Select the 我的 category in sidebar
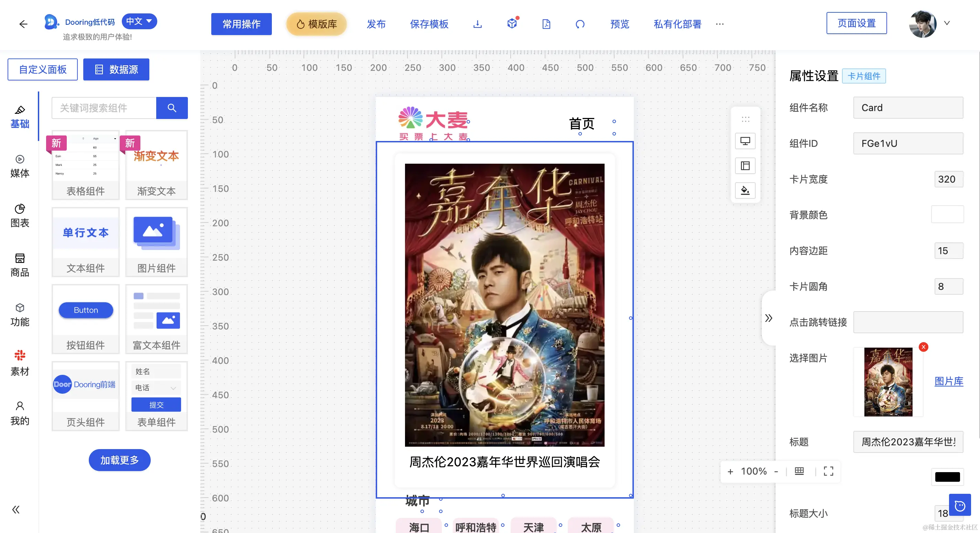The image size is (980, 533). point(20,414)
